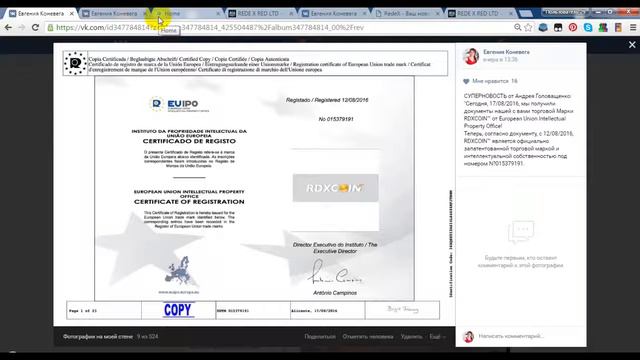Click the Skype extension icon
This screenshot has height=360, width=640.
(588, 27)
